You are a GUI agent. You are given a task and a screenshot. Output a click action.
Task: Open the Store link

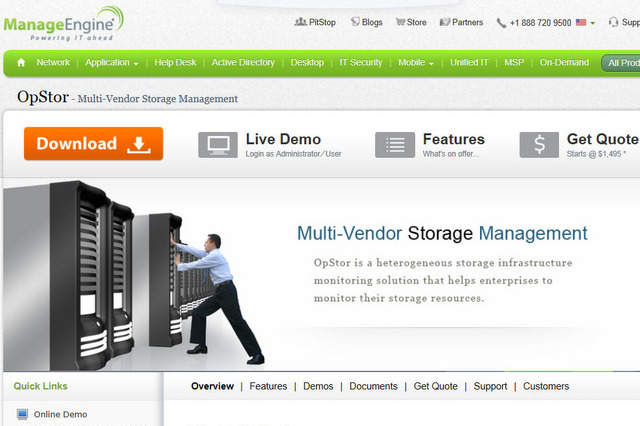coord(416,22)
